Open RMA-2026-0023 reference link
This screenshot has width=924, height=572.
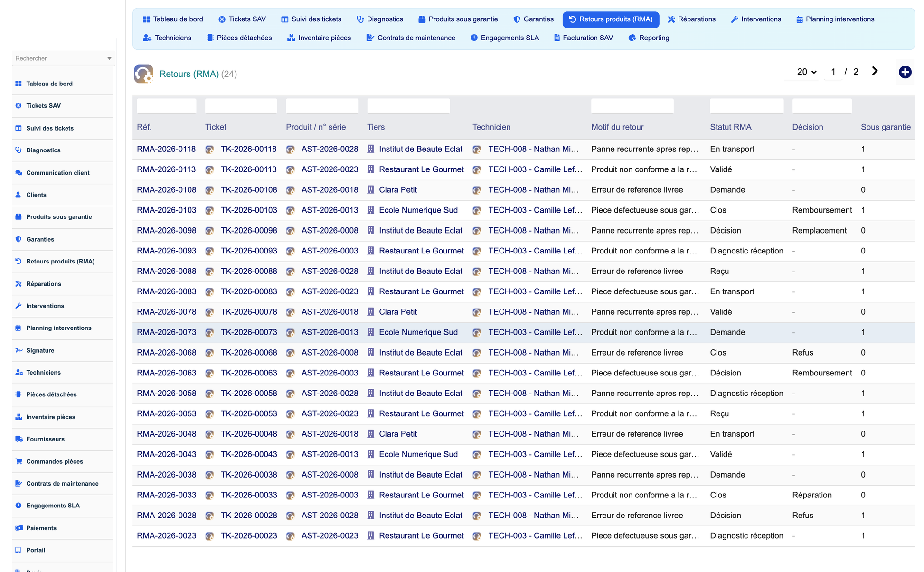pos(166,535)
